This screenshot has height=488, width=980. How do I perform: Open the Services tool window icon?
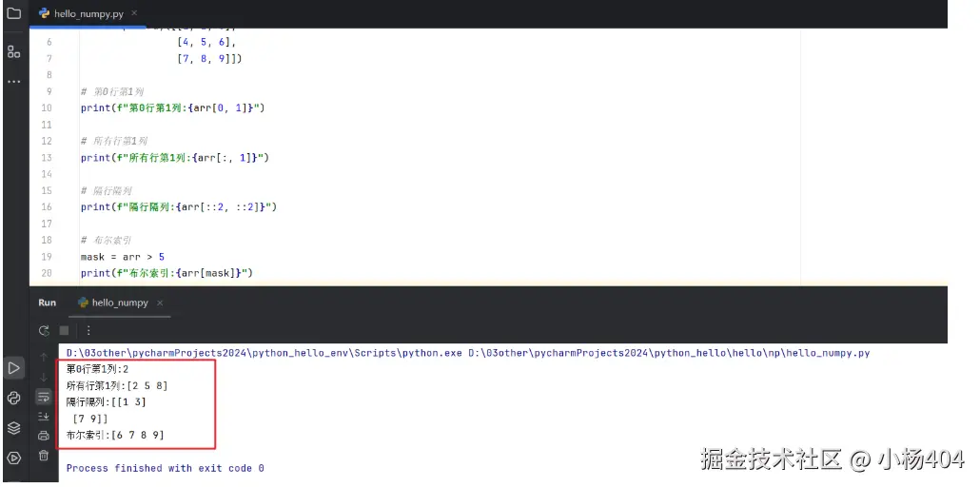(13, 458)
